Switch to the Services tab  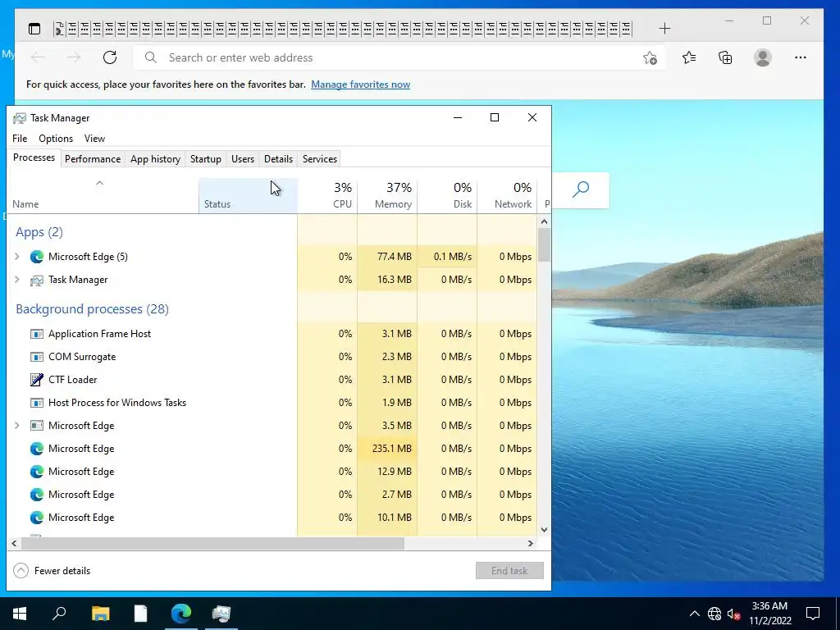point(320,159)
